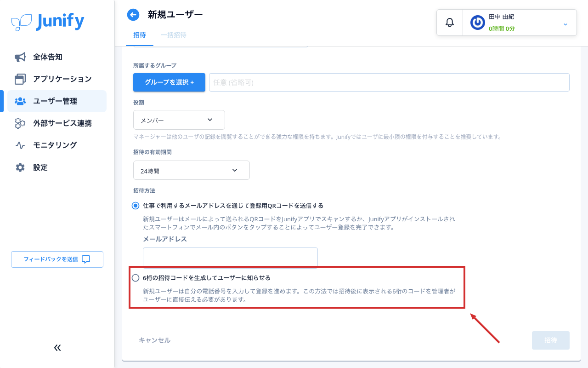Click the power avatar icon beside 田中 由紀
588x368 pixels.
[478, 23]
